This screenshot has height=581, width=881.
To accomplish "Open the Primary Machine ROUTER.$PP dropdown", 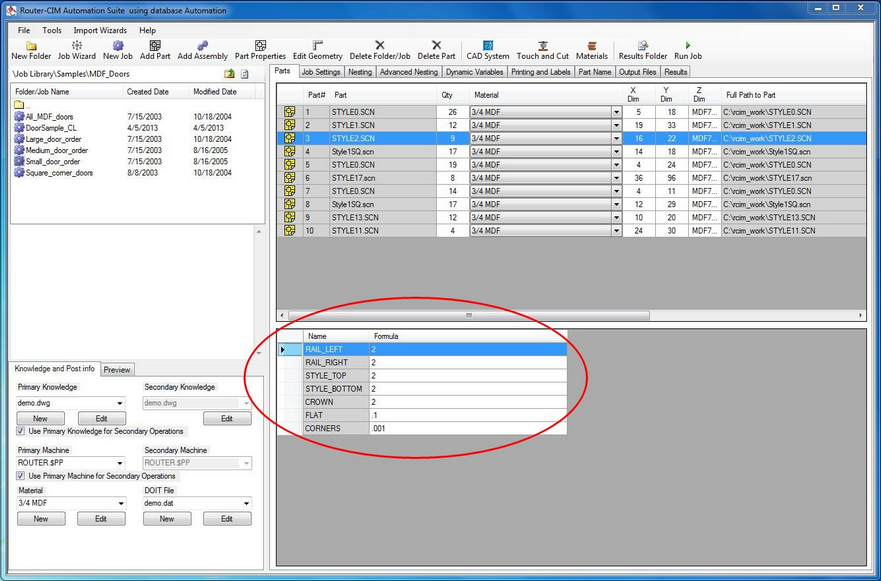I will click(120, 463).
